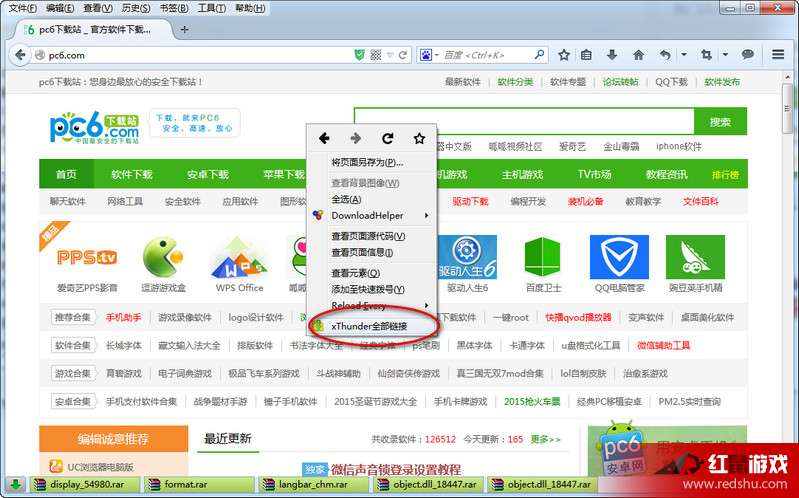Open the 工具(T) menu

pos(212,8)
